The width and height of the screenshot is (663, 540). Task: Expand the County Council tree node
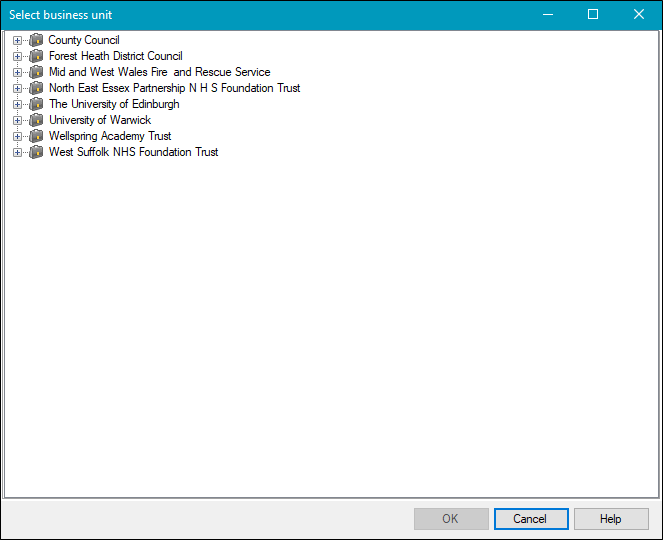17,40
